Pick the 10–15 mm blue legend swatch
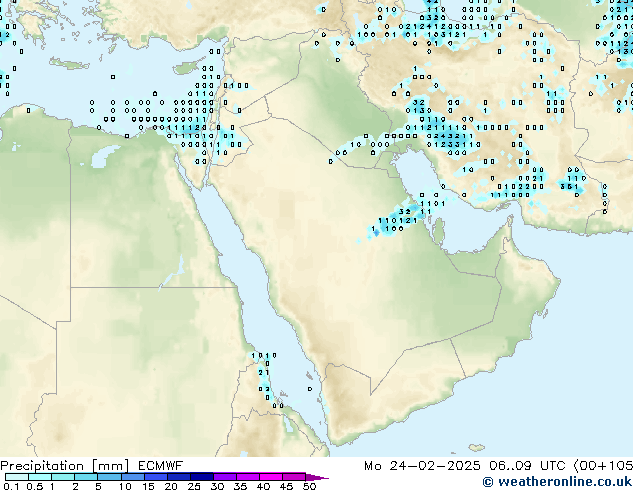The width and height of the screenshot is (634, 490). (x=133, y=477)
